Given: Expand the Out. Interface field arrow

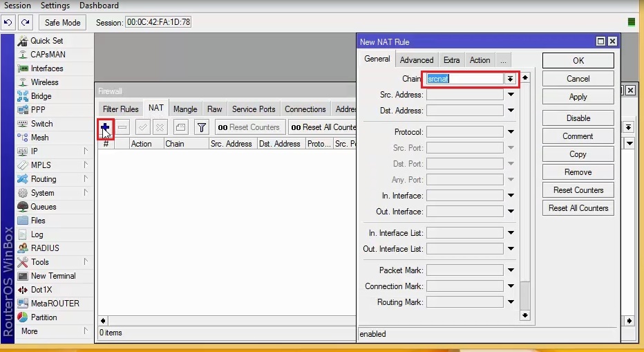Looking at the screenshot, I should click(511, 212).
